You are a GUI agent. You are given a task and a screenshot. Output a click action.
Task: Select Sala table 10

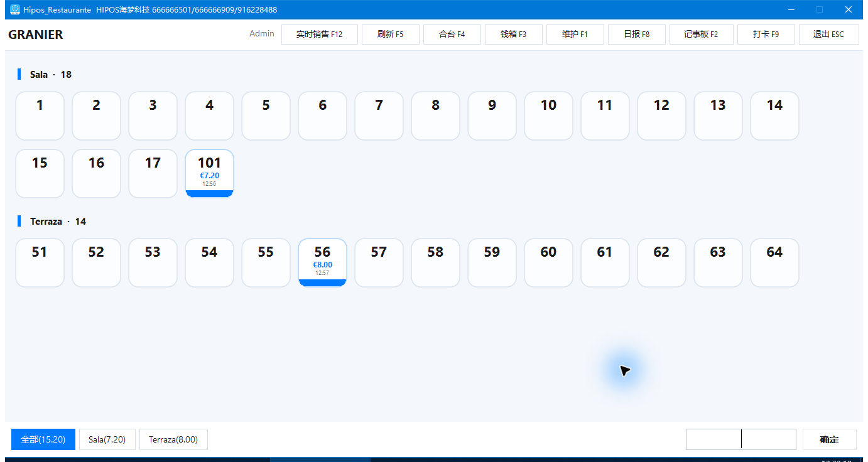tap(549, 116)
